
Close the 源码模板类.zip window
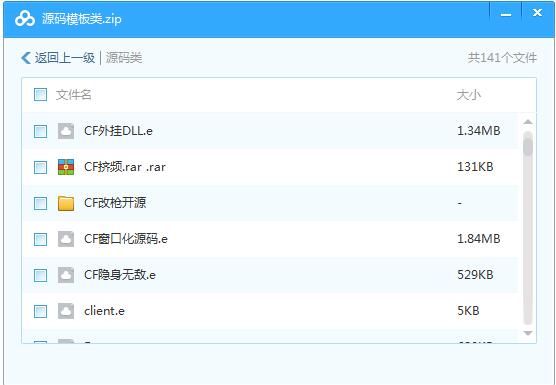point(537,13)
